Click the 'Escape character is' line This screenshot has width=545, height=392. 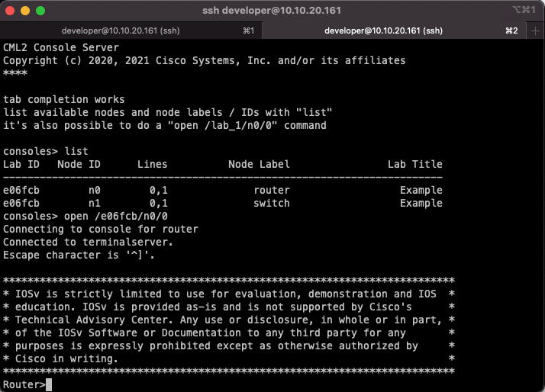coord(79,255)
